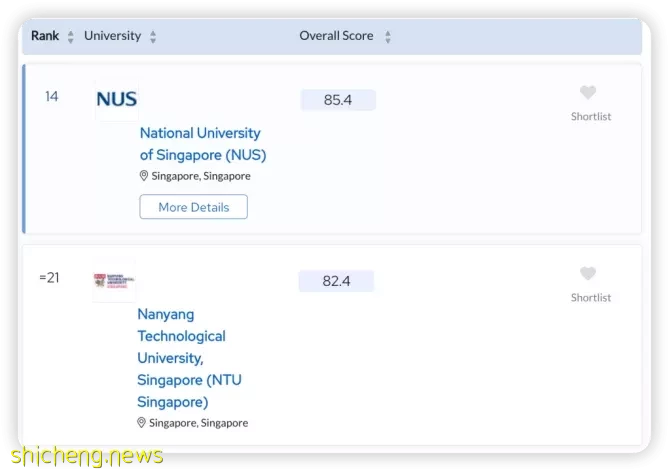Click Shortlist label in the NTU row
The height and width of the screenshot is (472, 669).
(591, 298)
